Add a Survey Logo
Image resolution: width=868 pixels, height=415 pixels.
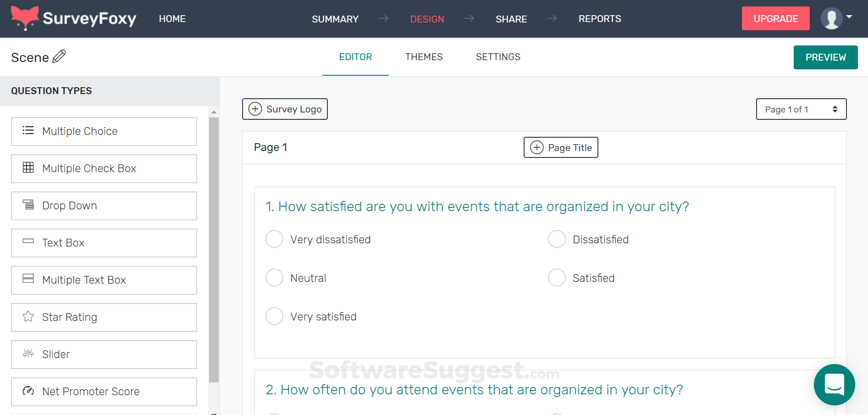(285, 109)
